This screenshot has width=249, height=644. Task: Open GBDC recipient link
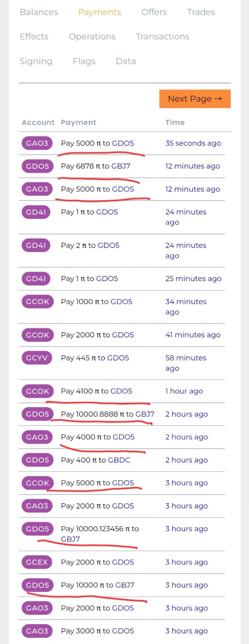pyautogui.click(x=119, y=460)
